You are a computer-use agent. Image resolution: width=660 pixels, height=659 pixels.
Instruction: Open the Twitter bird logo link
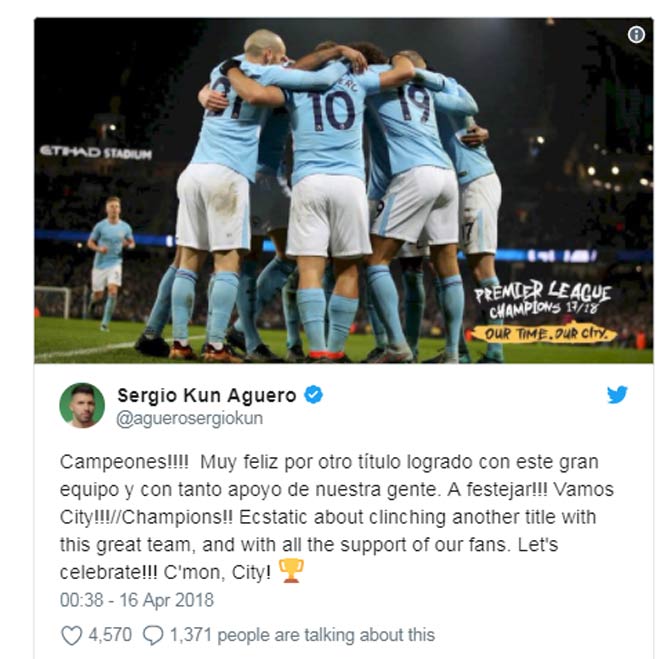click(617, 395)
